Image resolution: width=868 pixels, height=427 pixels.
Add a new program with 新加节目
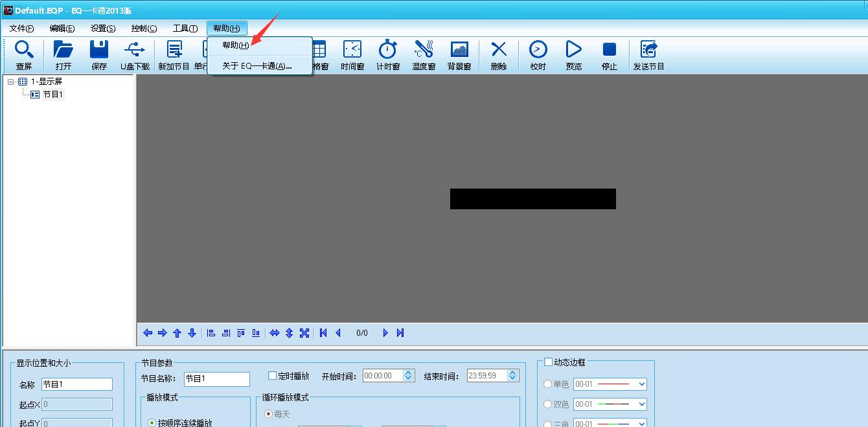coord(174,55)
